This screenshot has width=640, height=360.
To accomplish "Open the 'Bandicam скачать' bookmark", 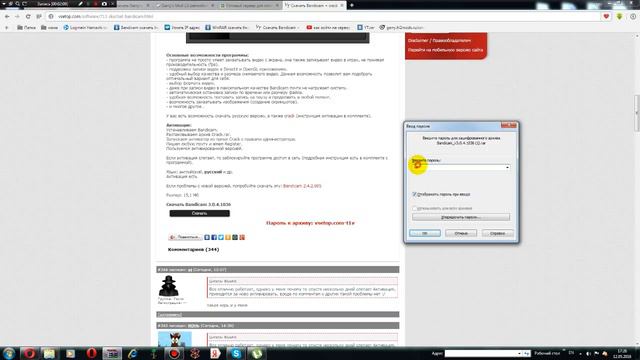I will pyautogui.click(x=136, y=27).
